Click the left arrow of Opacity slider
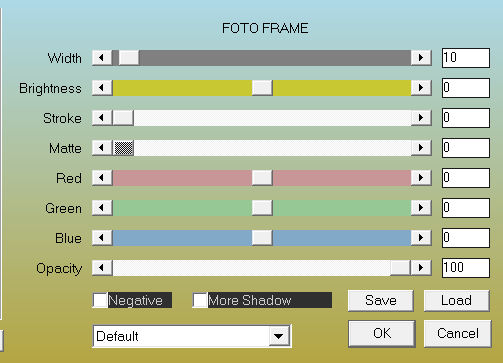 102,268
